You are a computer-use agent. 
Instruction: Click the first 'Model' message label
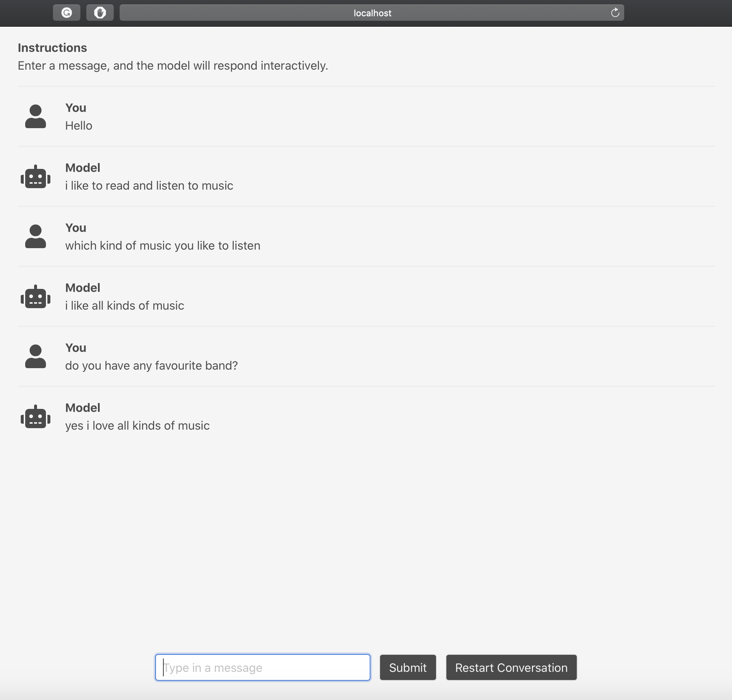click(83, 168)
